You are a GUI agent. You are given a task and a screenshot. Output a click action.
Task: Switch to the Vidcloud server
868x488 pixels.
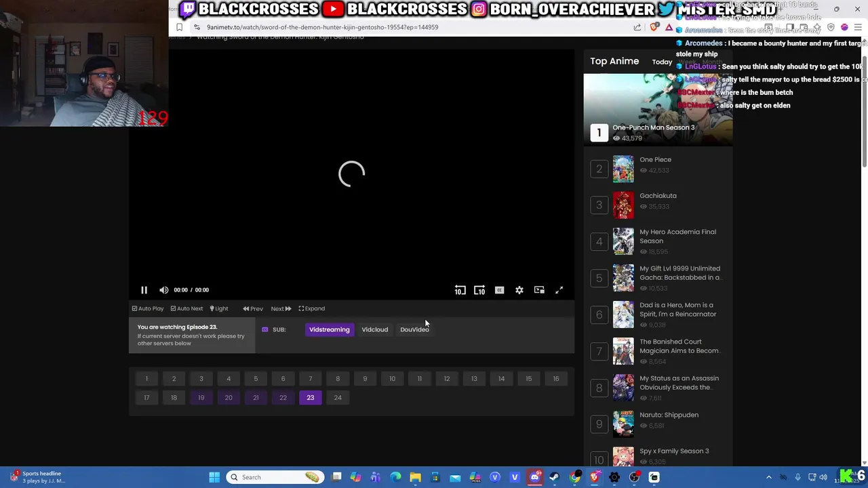coord(375,329)
